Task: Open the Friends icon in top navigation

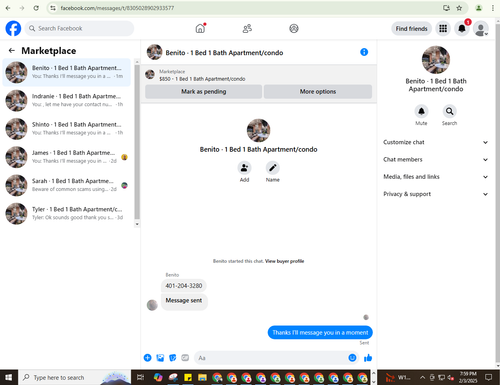Action: pos(247,29)
